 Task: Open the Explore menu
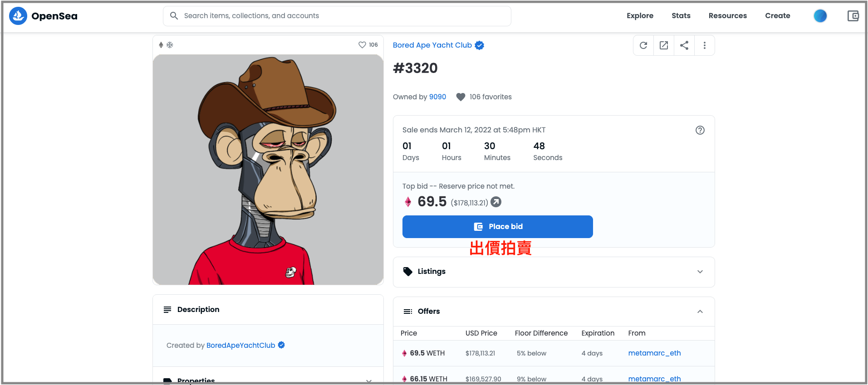pyautogui.click(x=640, y=16)
